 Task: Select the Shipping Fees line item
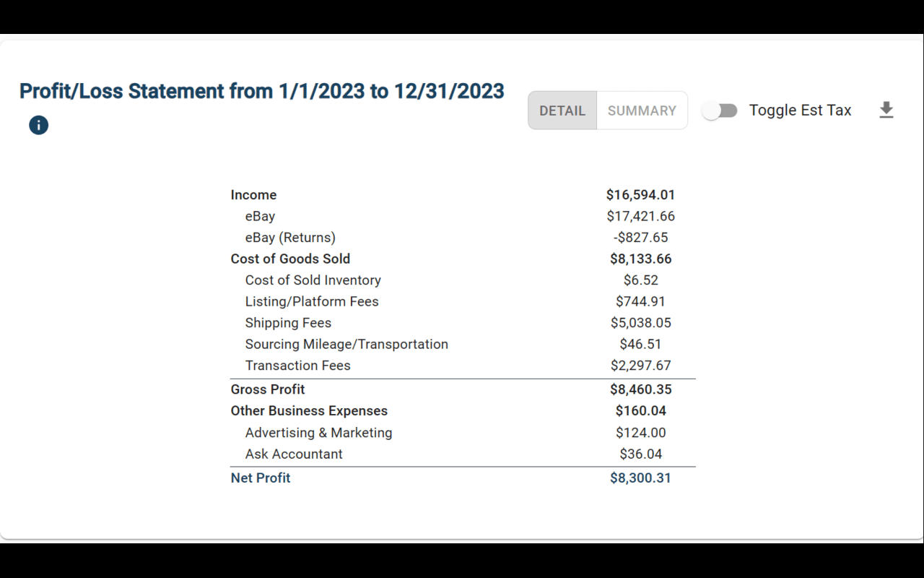click(x=463, y=323)
